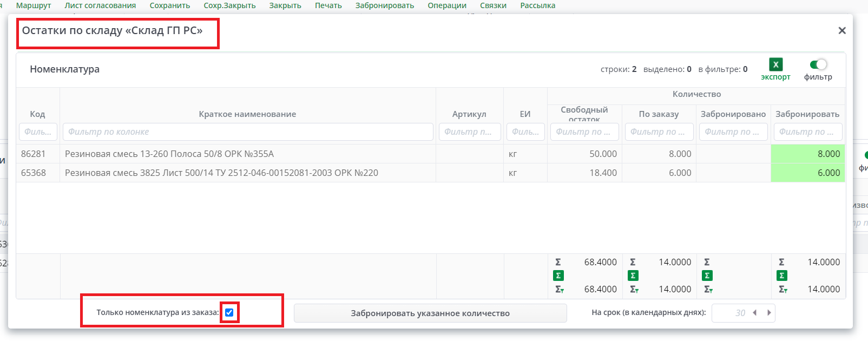Close the Остатки по складу dialog
The width and height of the screenshot is (868, 341).
[x=841, y=31]
